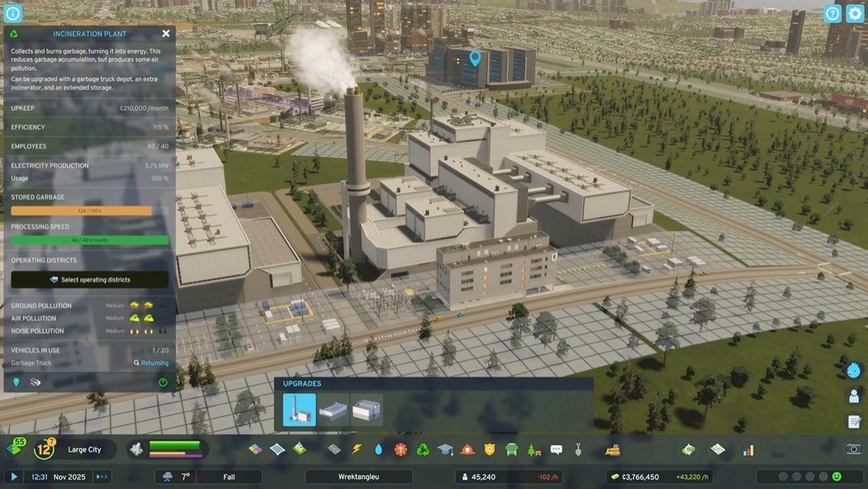Open the Communication speech bubble menu
This screenshot has height=489, width=868.
[x=556, y=449]
